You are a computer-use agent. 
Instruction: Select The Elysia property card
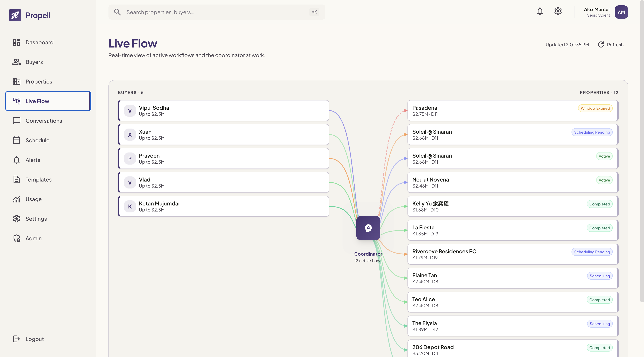pos(513,326)
